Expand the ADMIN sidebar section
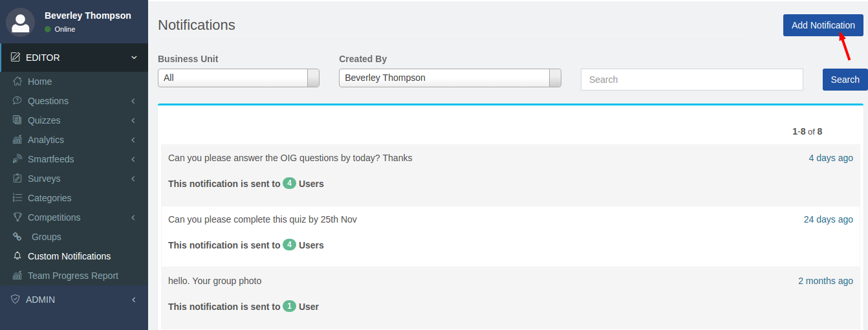 click(133, 300)
